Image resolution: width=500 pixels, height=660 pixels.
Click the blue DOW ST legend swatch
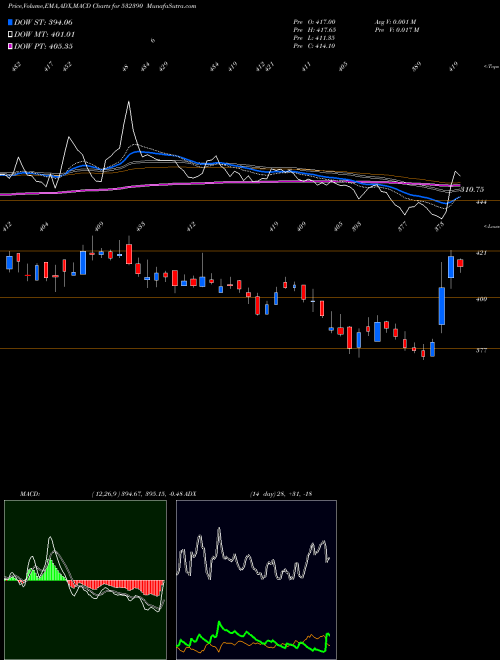[x=10, y=22]
